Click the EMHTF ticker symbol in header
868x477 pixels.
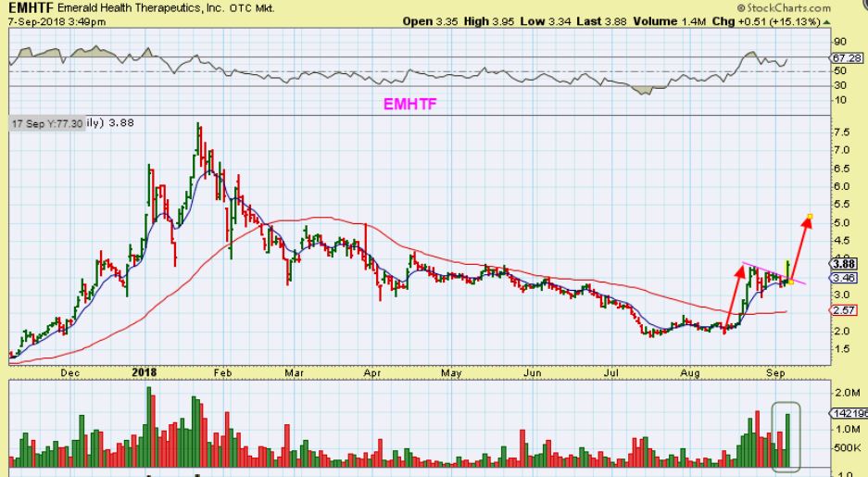pos(31,7)
